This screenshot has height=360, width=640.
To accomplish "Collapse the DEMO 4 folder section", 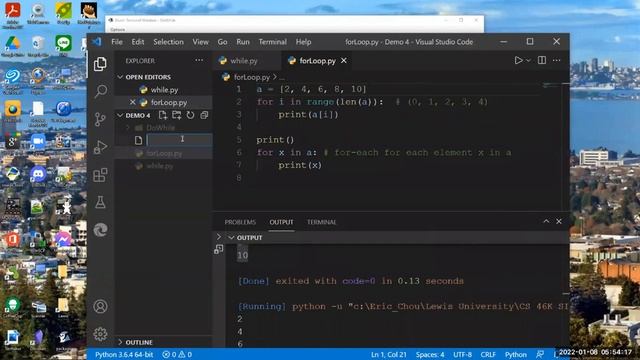I will click(x=120, y=115).
